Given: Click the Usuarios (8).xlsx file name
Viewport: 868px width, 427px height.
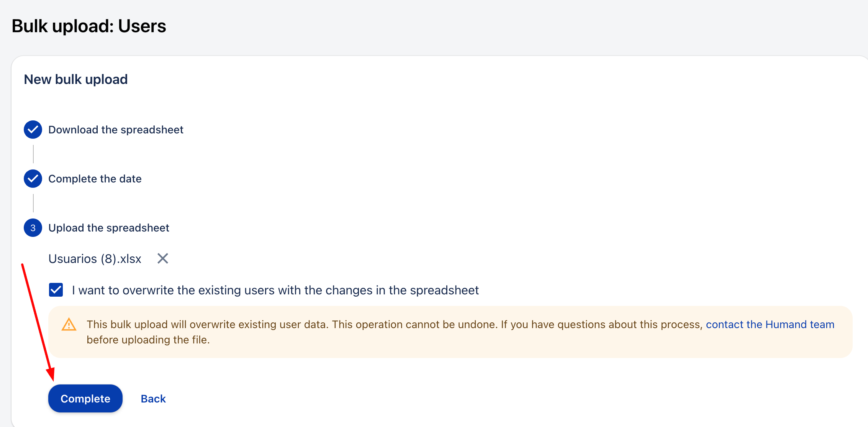Looking at the screenshot, I should 95,259.
